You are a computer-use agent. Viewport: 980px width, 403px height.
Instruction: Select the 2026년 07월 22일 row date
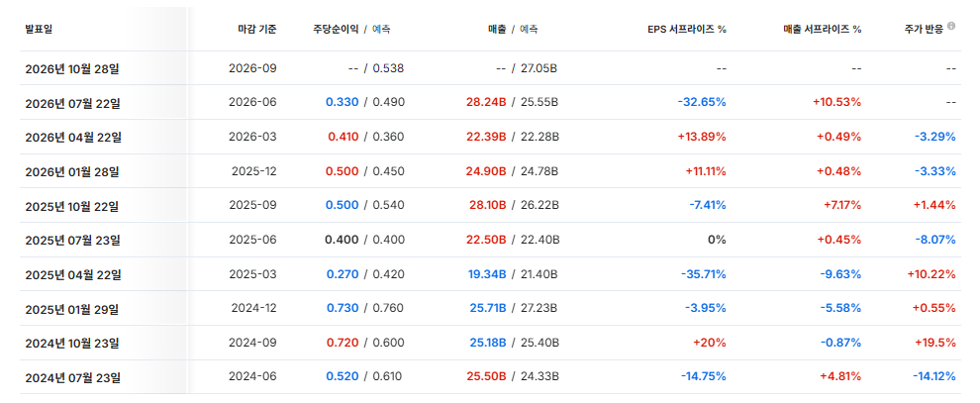[72, 103]
